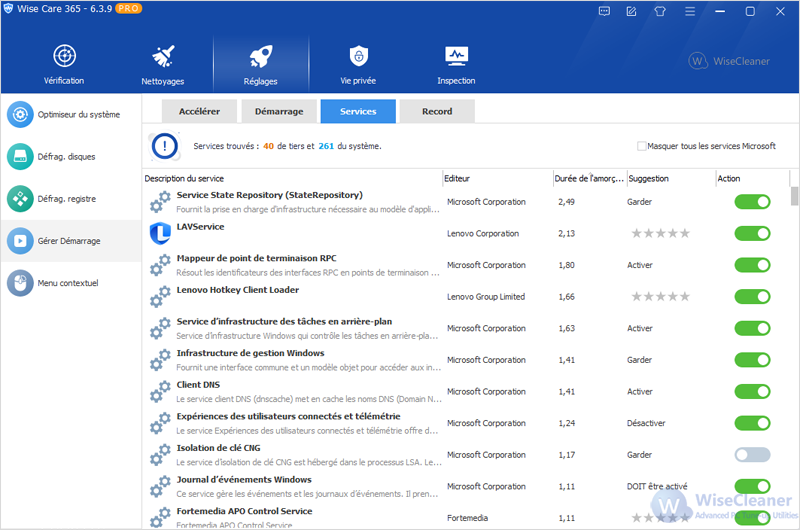Click gear icon of Client DNS service
The image size is (800, 530).
[x=160, y=392]
